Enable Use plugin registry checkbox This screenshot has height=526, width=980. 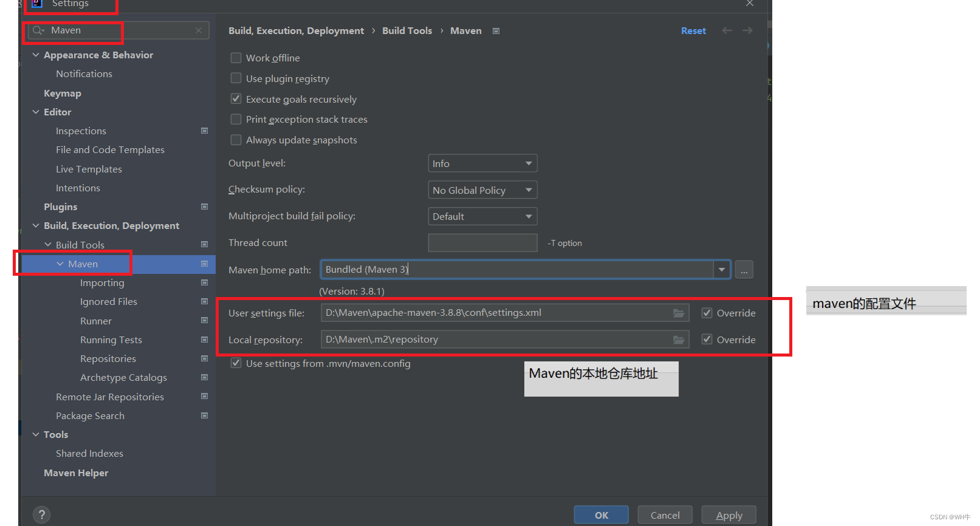236,78
